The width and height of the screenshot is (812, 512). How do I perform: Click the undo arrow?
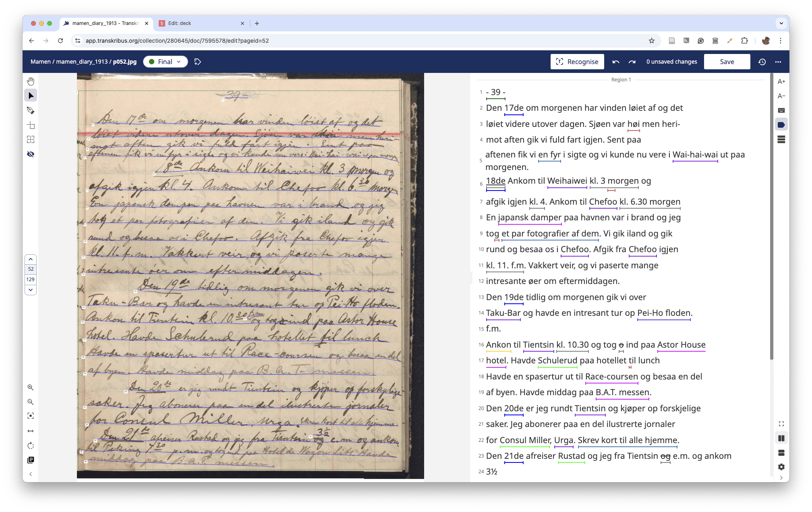tap(616, 62)
